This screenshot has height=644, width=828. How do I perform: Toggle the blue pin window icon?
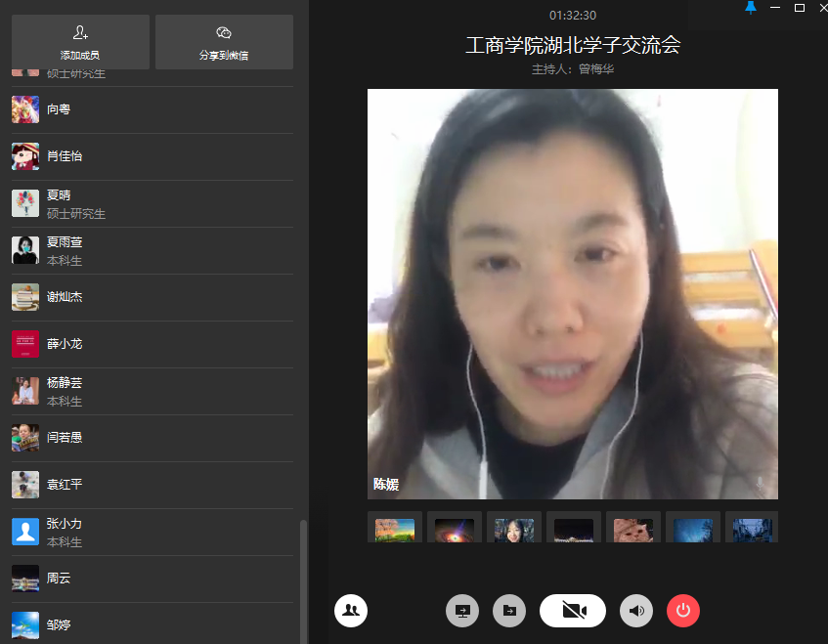coord(751,8)
